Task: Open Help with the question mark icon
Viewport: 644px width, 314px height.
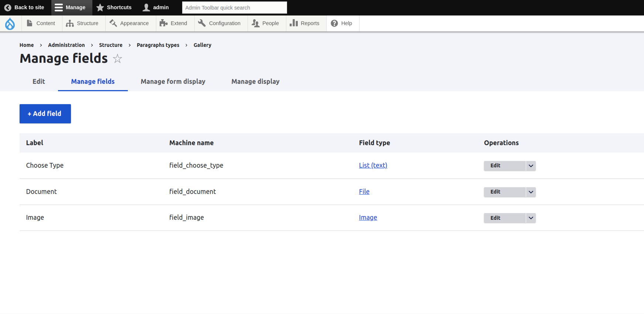Action: pos(334,23)
